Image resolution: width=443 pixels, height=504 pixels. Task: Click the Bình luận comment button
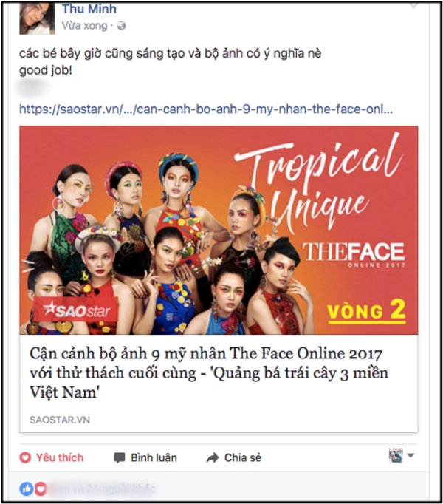145,457
